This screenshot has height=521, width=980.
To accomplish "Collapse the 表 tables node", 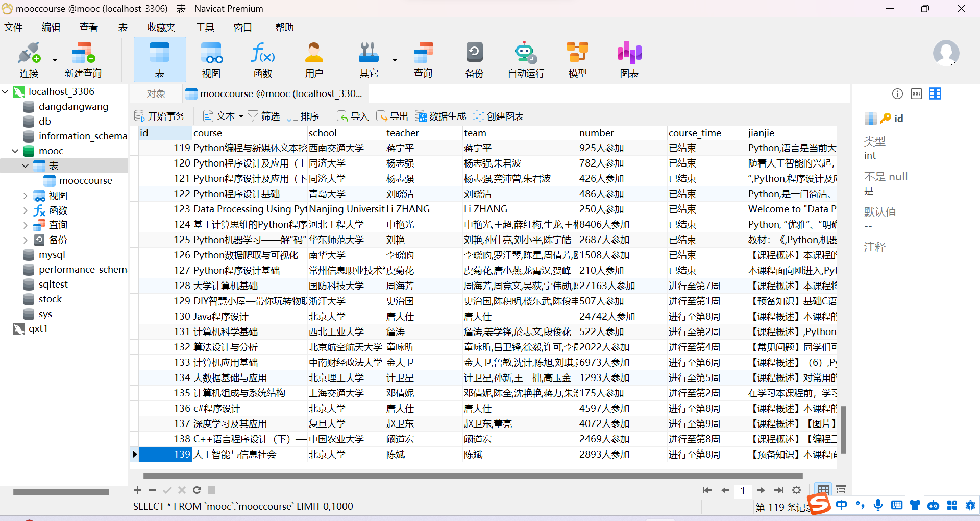I will pos(25,166).
